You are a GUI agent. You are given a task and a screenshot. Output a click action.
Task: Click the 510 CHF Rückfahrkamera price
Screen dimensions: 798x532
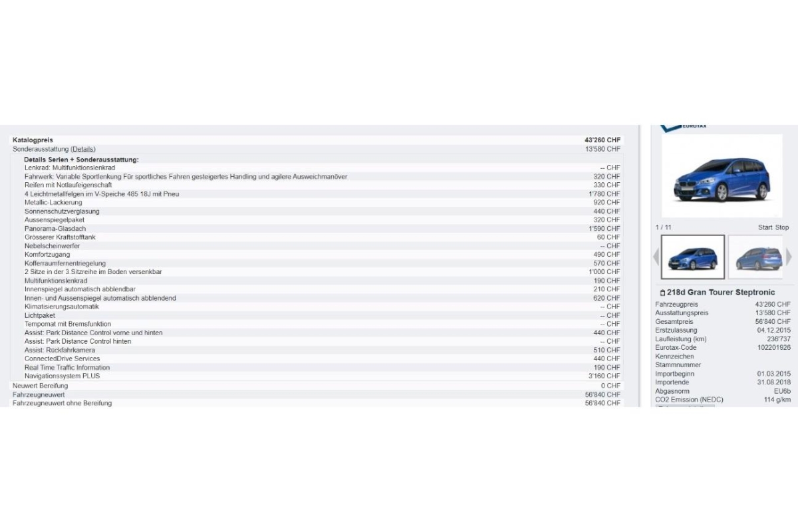(x=606, y=350)
